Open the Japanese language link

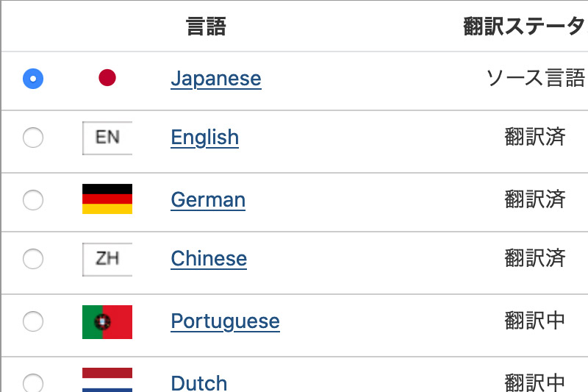coord(216,79)
